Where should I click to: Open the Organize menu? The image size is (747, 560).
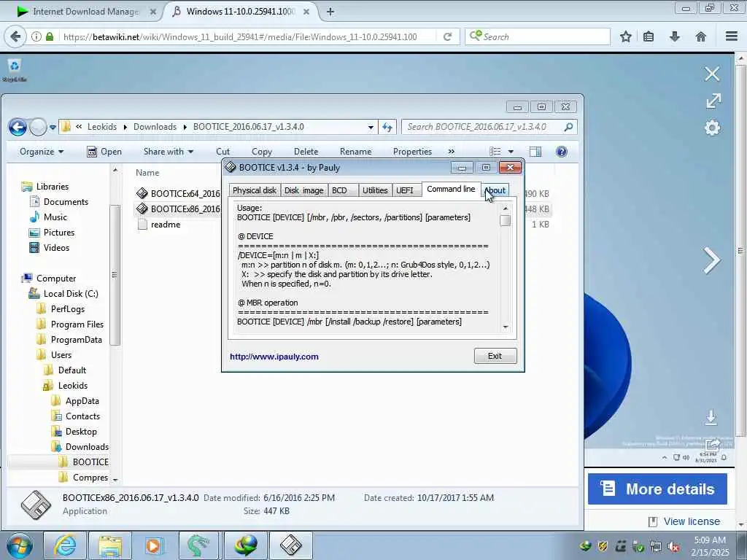(x=42, y=152)
